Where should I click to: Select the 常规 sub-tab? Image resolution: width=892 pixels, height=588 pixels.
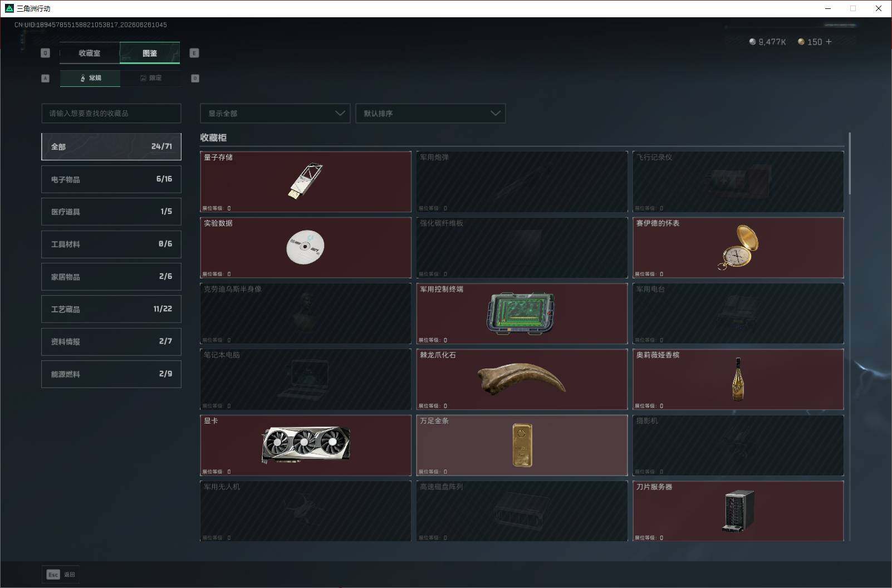tap(90, 78)
